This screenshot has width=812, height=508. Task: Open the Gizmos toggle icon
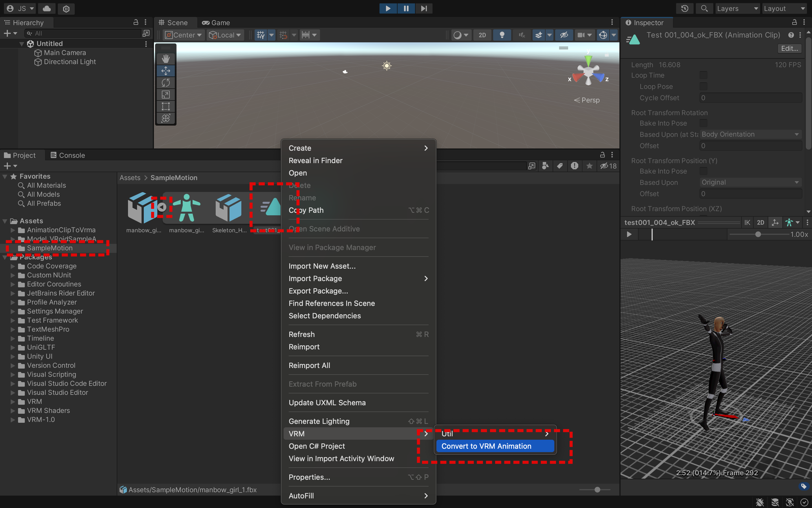pyautogui.click(x=603, y=35)
